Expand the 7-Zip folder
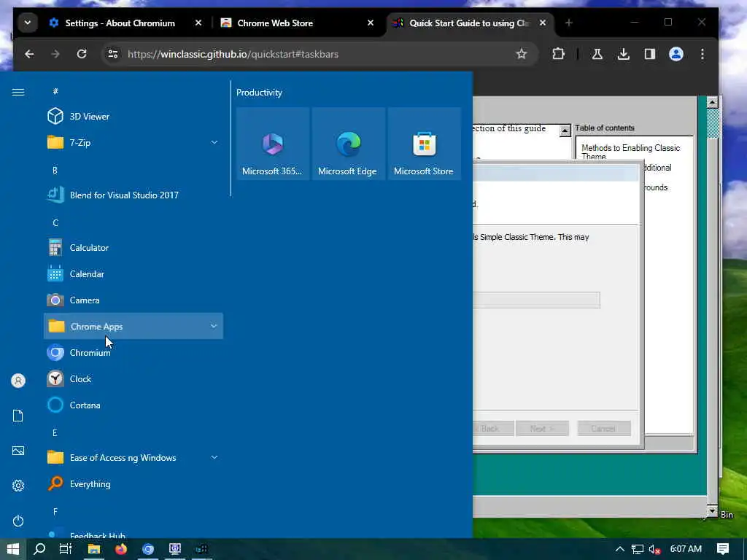 point(133,142)
